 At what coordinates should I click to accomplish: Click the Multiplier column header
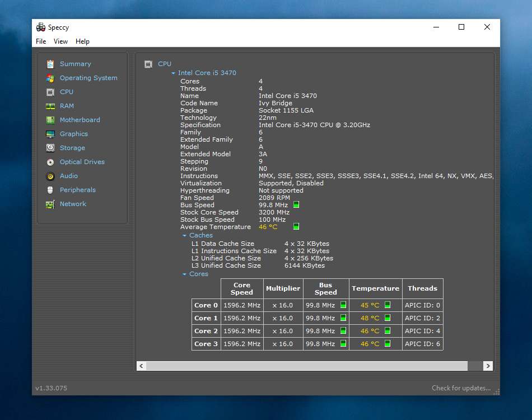coord(283,288)
